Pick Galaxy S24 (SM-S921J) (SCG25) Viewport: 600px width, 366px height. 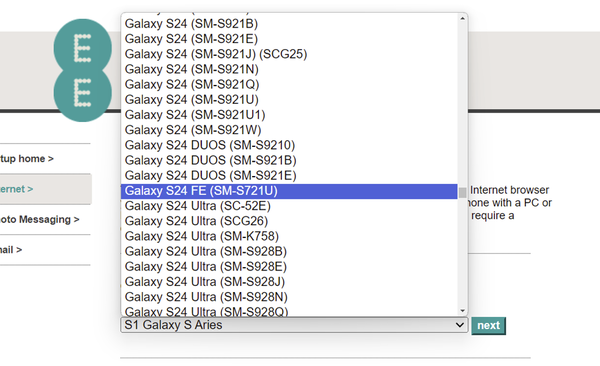289,54
